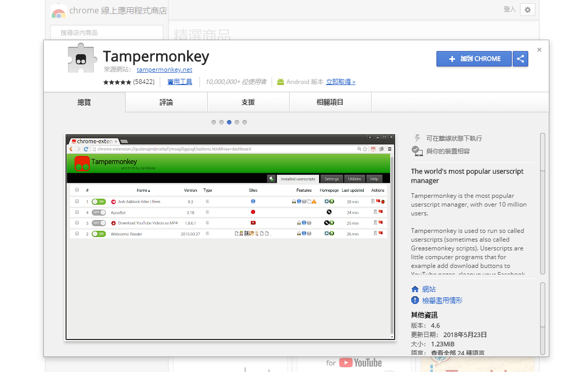Click the Tampermonkey red logo in screenshot
The height and width of the screenshot is (372, 588).
[x=82, y=163]
